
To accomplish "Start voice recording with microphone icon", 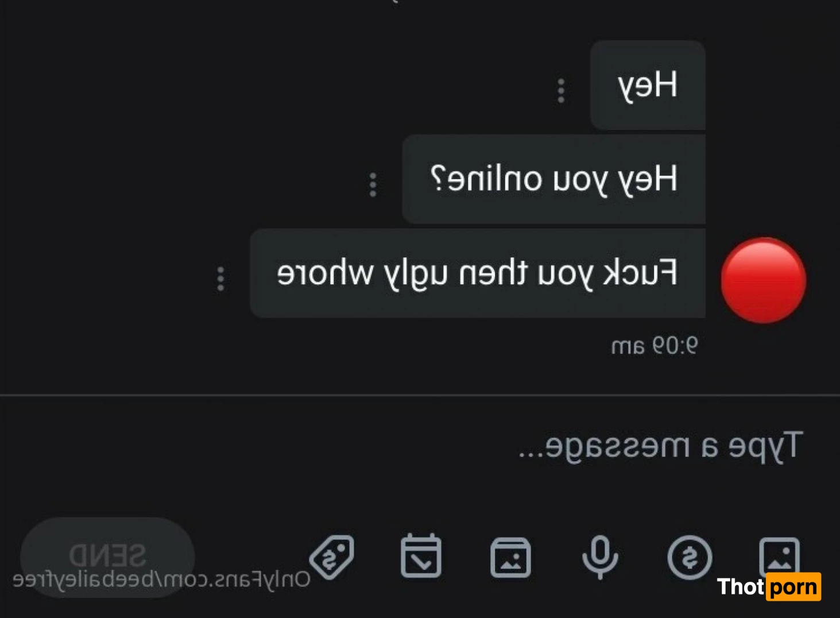I will pyautogui.click(x=600, y=557).
